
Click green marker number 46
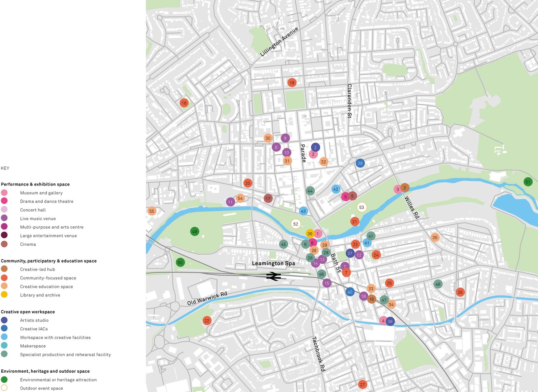coord(321,274)
